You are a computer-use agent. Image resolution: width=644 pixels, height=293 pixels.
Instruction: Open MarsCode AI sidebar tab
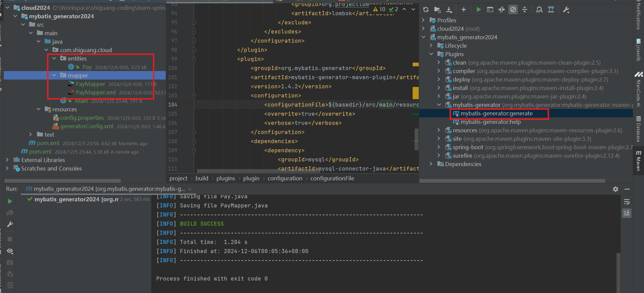638,89
